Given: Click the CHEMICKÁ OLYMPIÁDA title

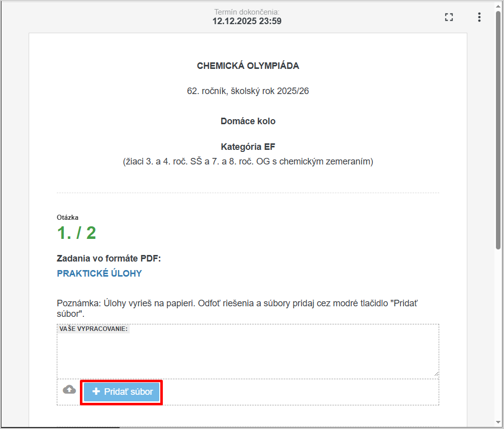Looking at the screenshot, I should tap(248, 66).
